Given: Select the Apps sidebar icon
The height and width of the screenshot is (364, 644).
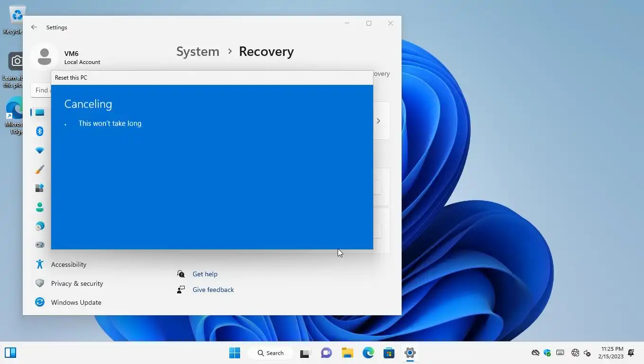Looking at the screenshot, I should [x=40, y=188].
